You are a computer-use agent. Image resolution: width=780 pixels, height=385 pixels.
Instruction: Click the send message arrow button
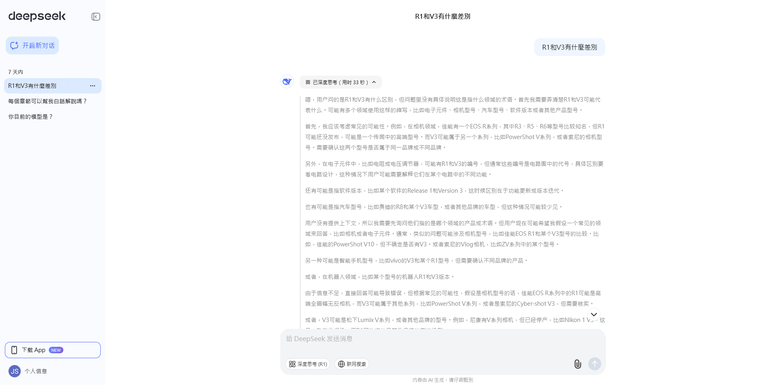(x=594, y=364)
